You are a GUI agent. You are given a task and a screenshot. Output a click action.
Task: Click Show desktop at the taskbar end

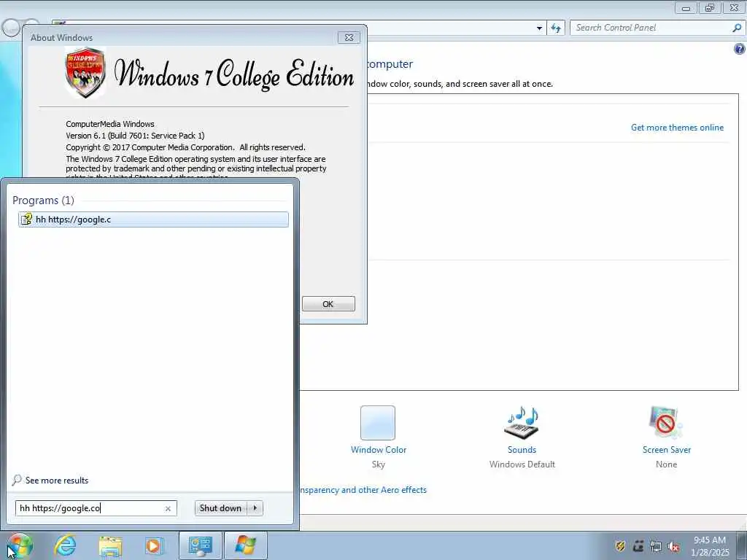click(x=742, y=545)
